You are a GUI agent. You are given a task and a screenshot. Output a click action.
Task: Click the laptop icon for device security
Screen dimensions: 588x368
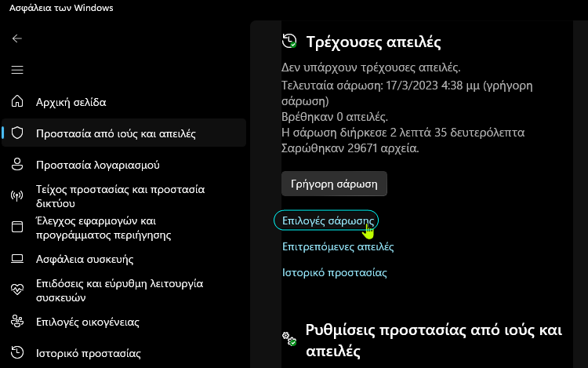coord(17,259)
